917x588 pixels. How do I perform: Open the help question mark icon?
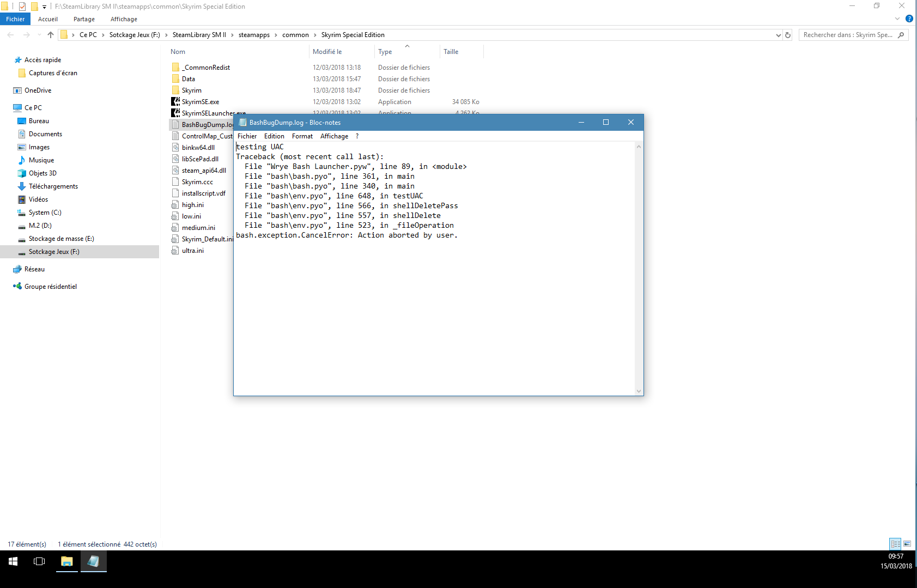(x=909, y=19)
